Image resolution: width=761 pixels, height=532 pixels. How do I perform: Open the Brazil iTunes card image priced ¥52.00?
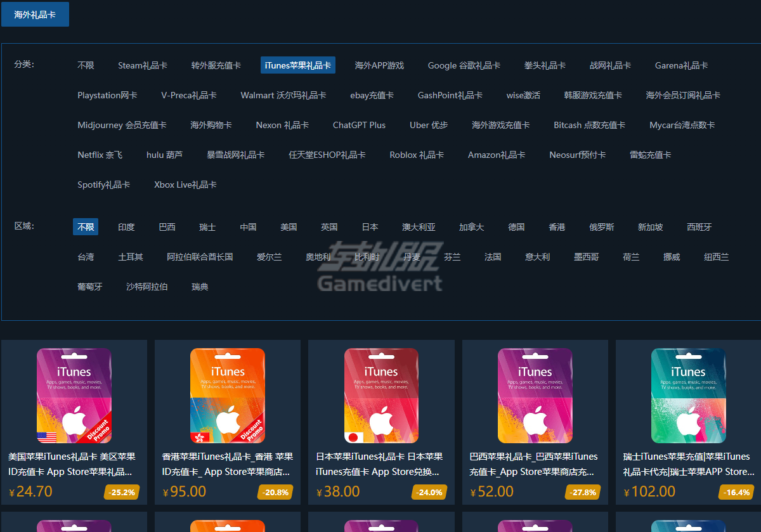point(535,395)
